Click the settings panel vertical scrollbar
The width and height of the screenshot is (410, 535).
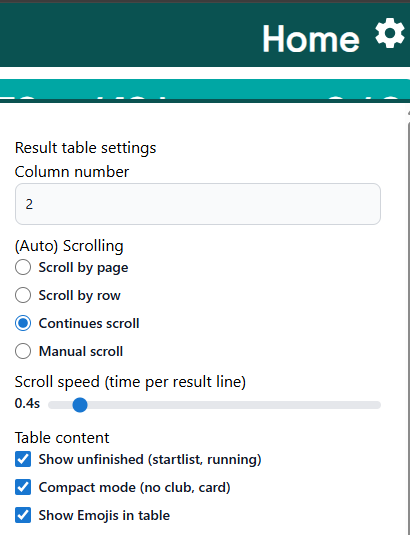[x=409, y=328]
